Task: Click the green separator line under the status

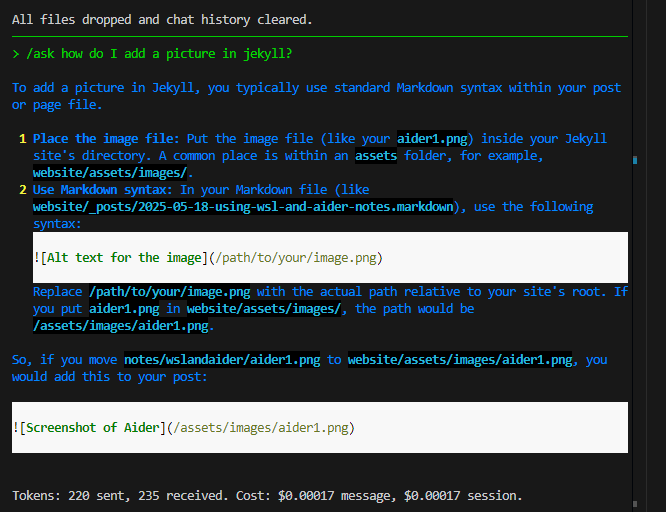Action: [x=320, y=36]
